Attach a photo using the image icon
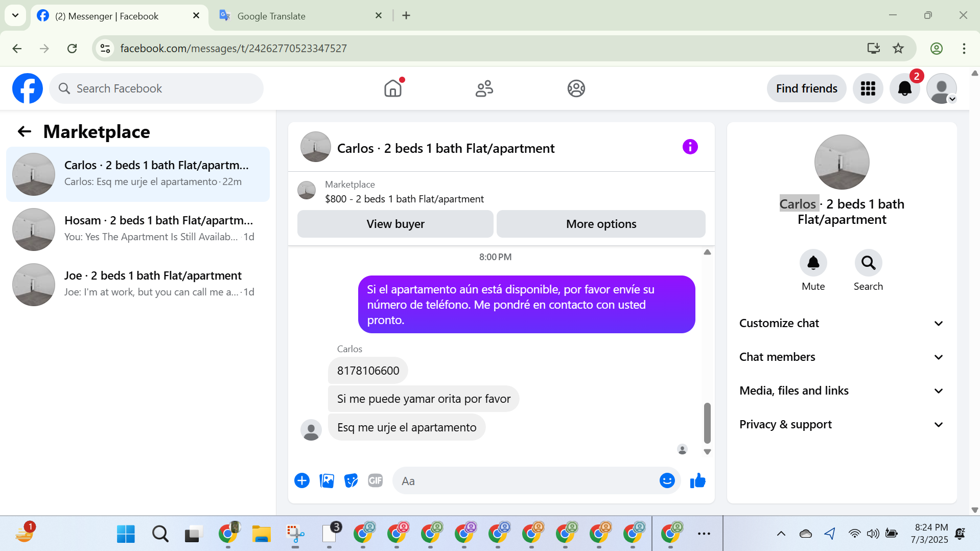The width and height of the screenshot is (980, 551). click(326, 480)
